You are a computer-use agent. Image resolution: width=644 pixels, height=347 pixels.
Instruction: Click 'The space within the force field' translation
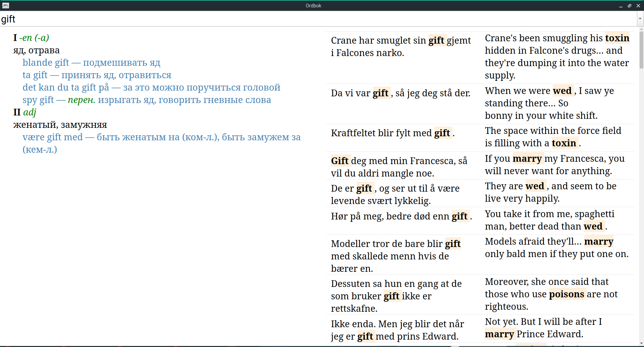[x=553, y=137]
